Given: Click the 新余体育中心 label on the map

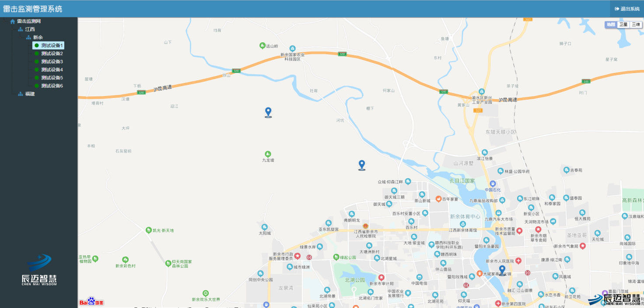Looking at the screenshot, I should coord(465,217).
